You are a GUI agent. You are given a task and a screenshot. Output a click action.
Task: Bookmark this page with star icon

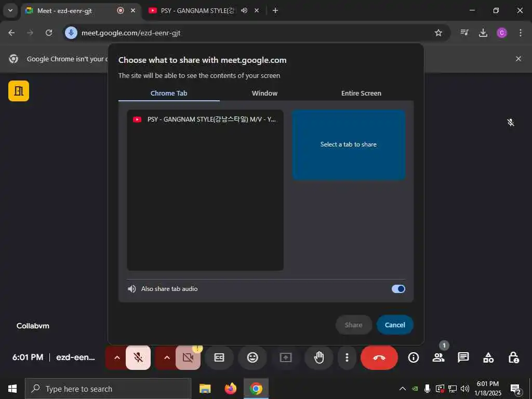pyautogui.click(x=438, y=33)
